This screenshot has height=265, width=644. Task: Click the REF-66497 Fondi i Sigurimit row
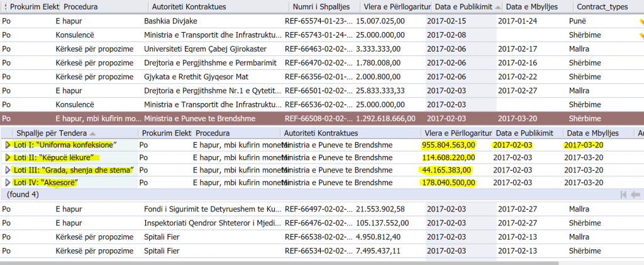tap(314, 208)
